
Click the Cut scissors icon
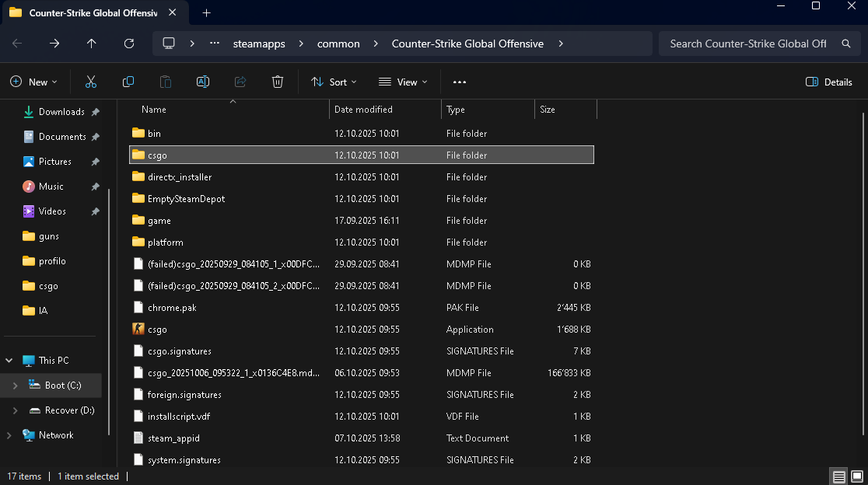91,82
